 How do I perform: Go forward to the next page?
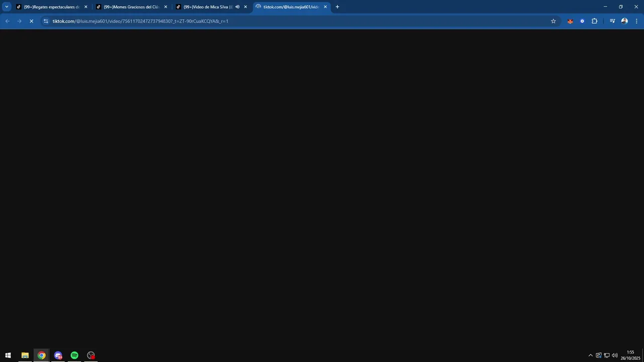coord(19,21)
